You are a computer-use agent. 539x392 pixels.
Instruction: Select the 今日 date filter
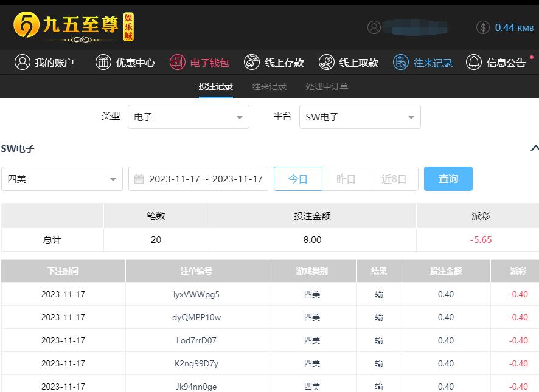point(298,179)
